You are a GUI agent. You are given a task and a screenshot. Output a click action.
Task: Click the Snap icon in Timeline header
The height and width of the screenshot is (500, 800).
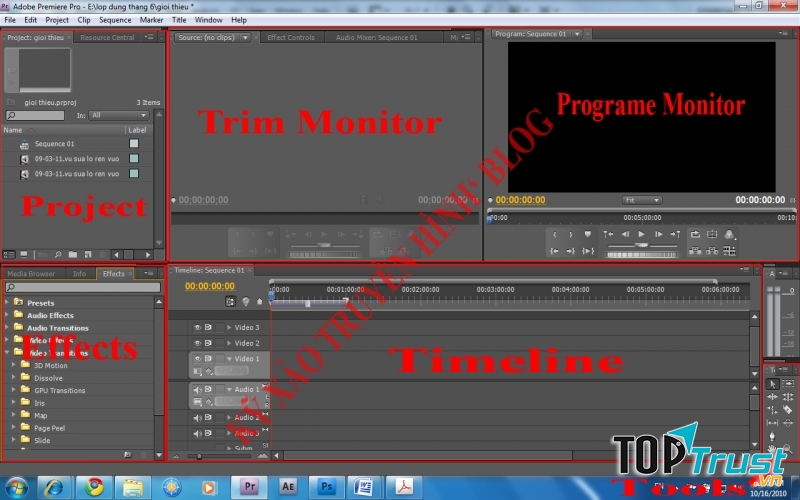pos(231,301)
